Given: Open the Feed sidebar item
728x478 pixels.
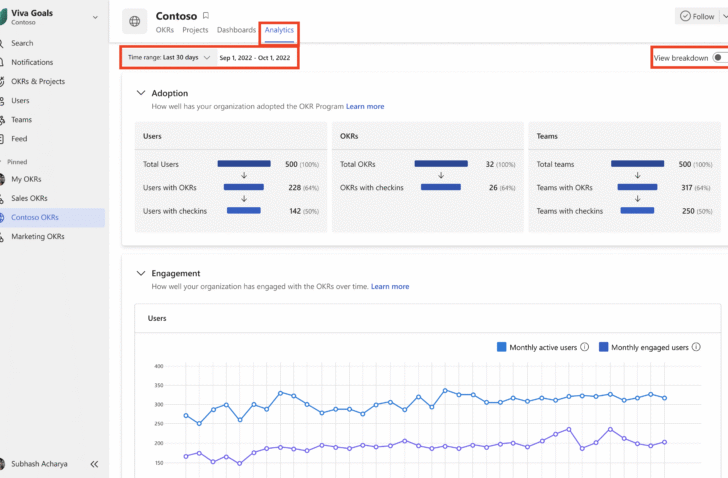Looking at the screenshot, I should pyautogui.click(x=19, y=139).
